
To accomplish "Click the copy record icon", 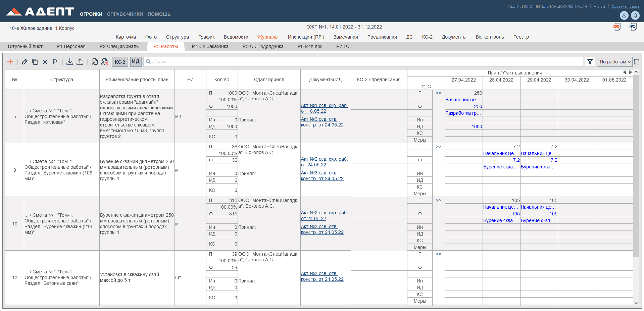I will click(35, 62).
